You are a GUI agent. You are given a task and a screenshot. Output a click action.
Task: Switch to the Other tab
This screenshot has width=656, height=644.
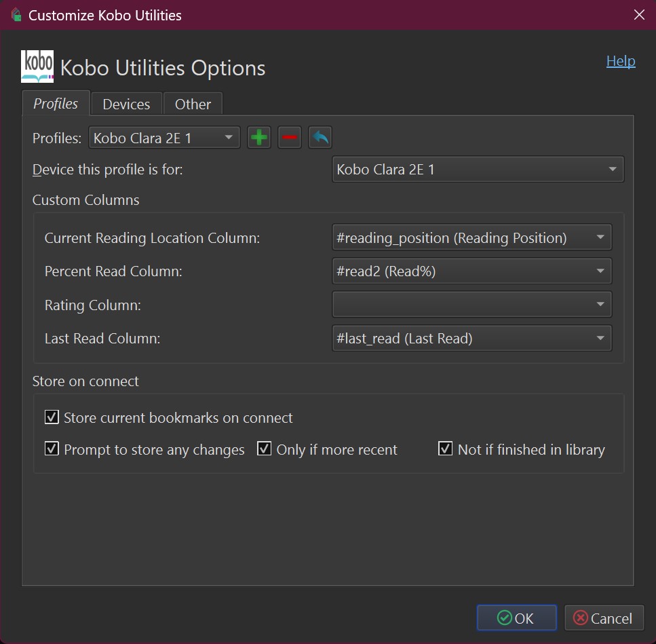[x=193, y=104]
